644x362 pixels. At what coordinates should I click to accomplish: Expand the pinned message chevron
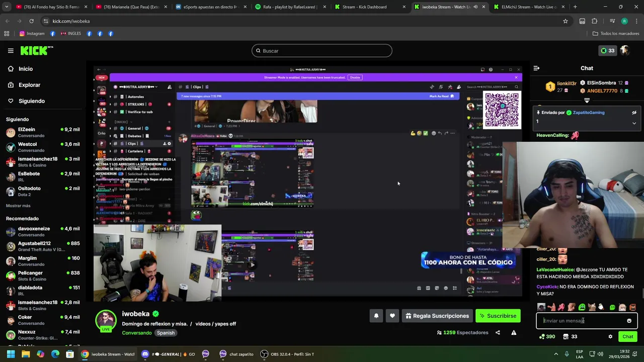pos(634,123)
